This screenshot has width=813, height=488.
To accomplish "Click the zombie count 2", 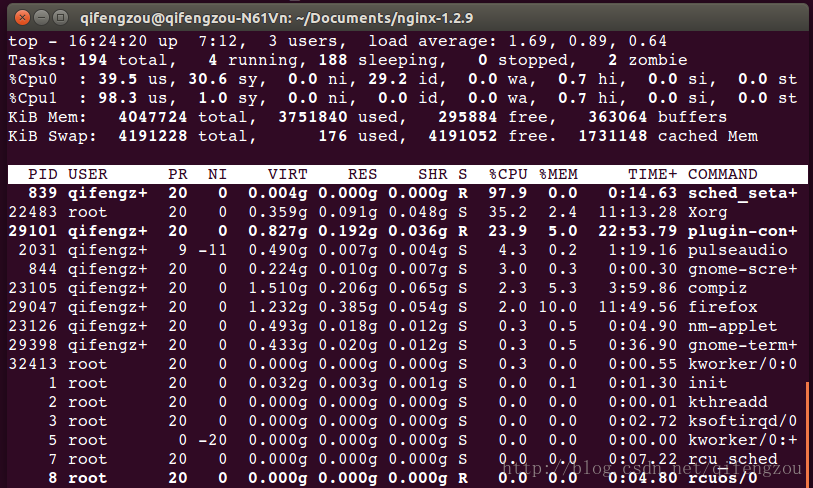I will click(x=612, y=60).
